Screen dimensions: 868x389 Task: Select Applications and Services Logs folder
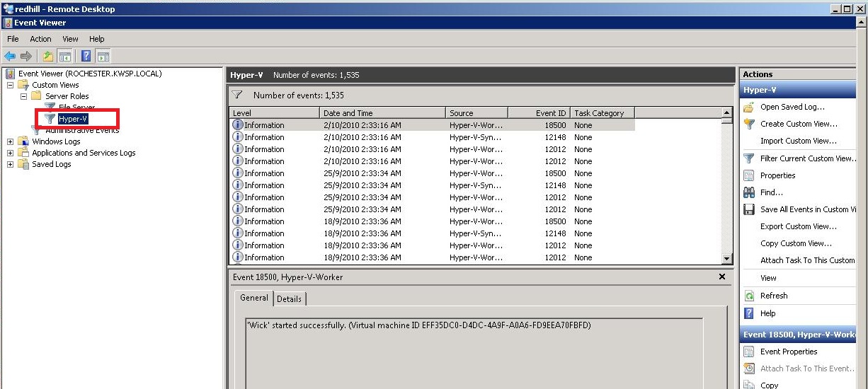pyautogui.click(x=84, y=153)
